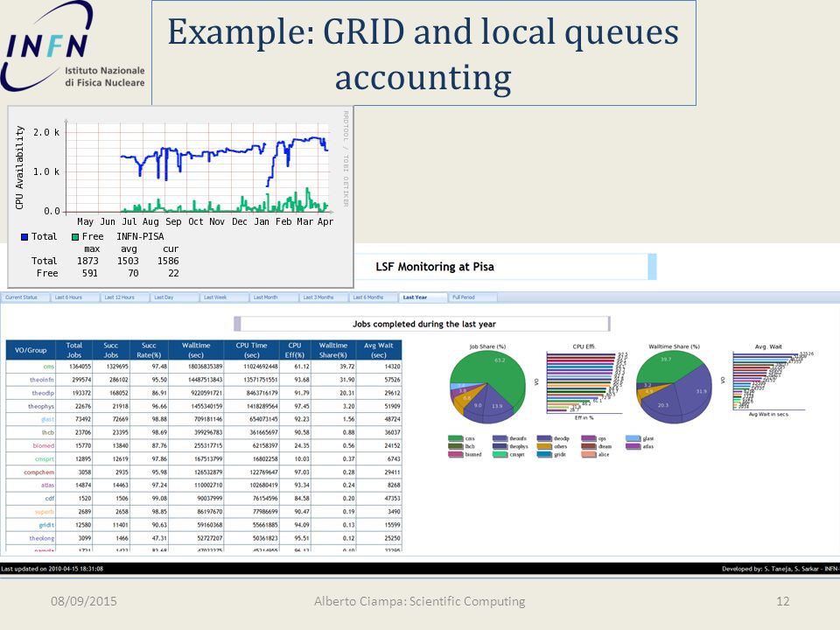This screenshot has height=630, width=840.
Task: Select the active Last Year tab
Action: (423, 297)
